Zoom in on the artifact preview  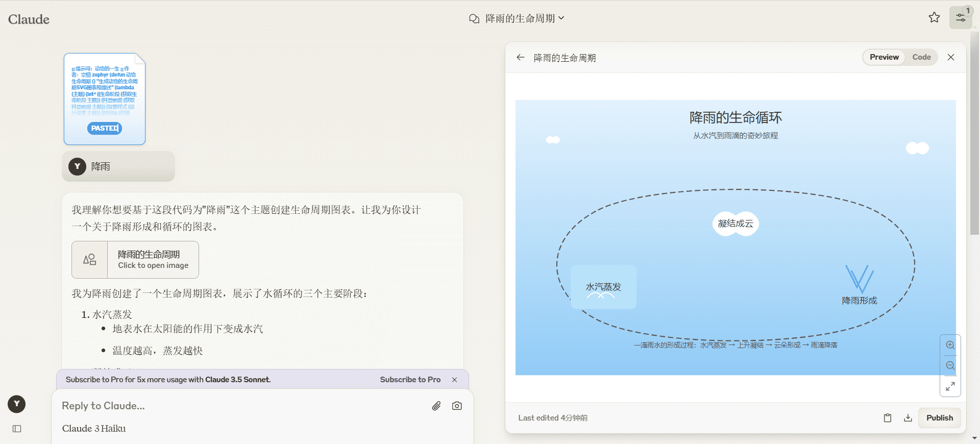tap(950, 346)
